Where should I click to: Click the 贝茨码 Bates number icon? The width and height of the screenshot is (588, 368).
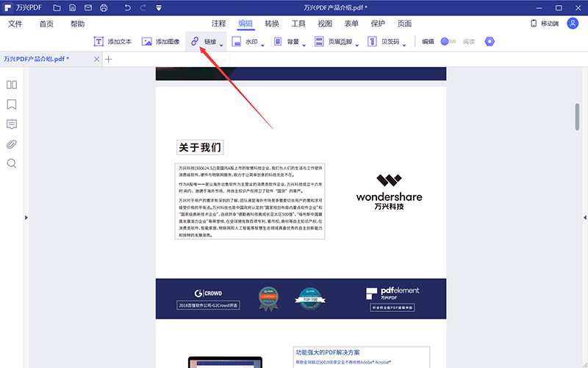(x=372, y=41)
